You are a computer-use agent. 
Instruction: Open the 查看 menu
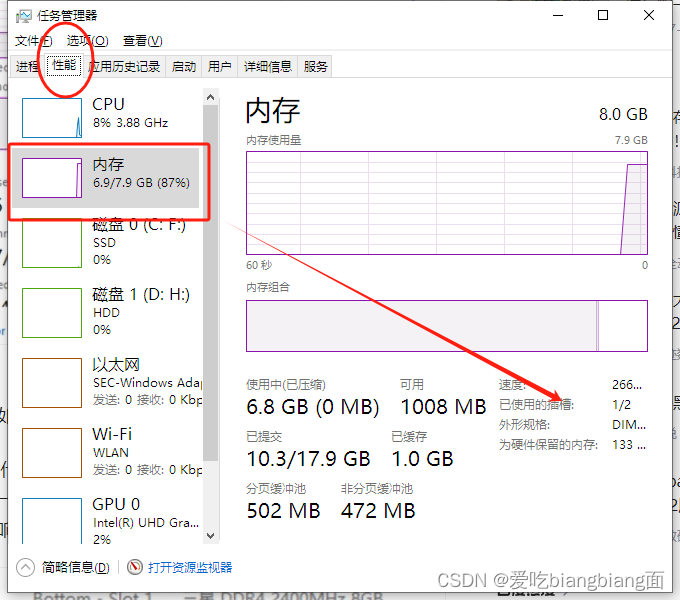pyautogui.click(x=143, y=41)
